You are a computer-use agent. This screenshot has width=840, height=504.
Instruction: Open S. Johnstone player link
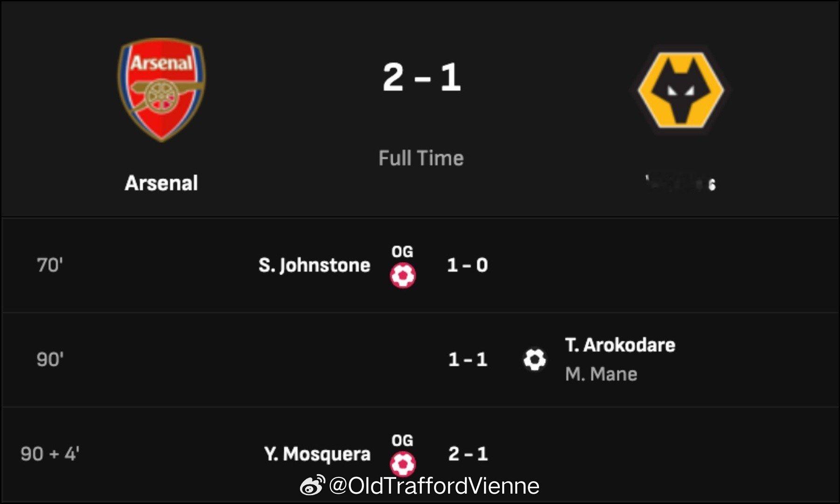coord(314,265)
